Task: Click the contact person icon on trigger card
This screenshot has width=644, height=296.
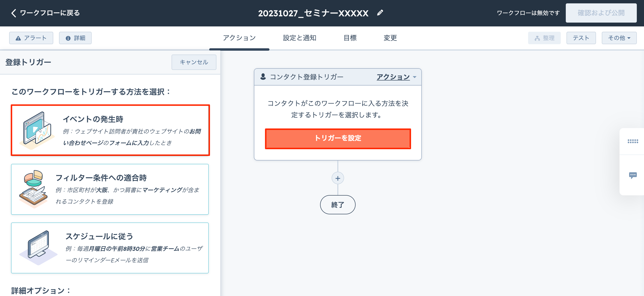Action: pyautogui.click(x=263, y=77)
